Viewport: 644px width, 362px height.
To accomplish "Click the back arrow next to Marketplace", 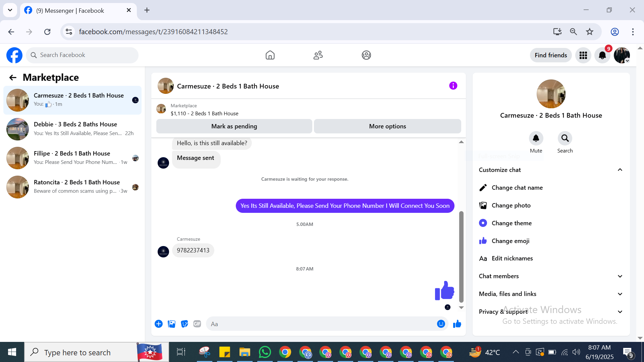I will pos(13,78).
